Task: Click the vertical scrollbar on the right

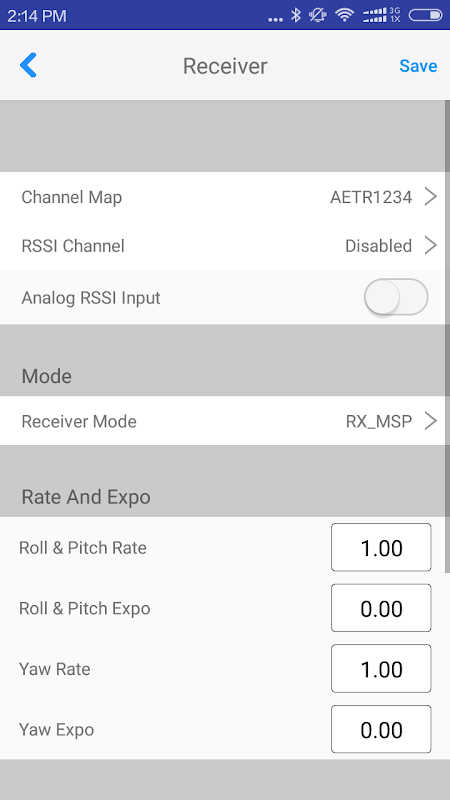Action: coord(447,337)
